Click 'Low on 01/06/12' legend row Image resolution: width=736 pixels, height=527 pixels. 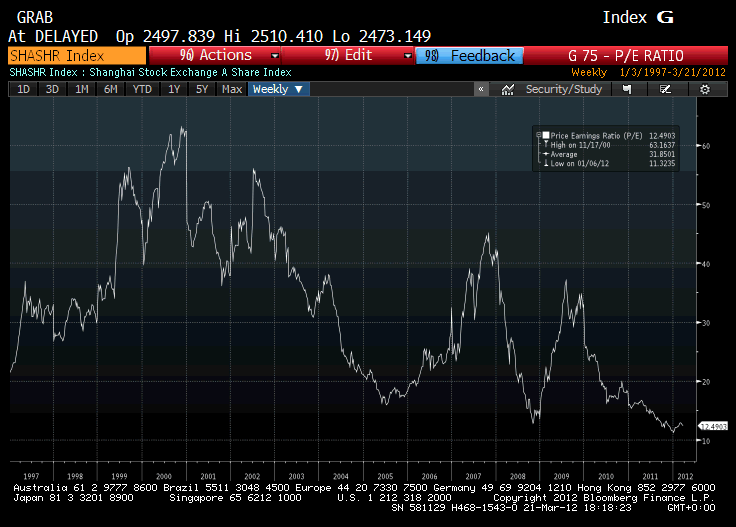pyautogui.click(x=580, y=163)
